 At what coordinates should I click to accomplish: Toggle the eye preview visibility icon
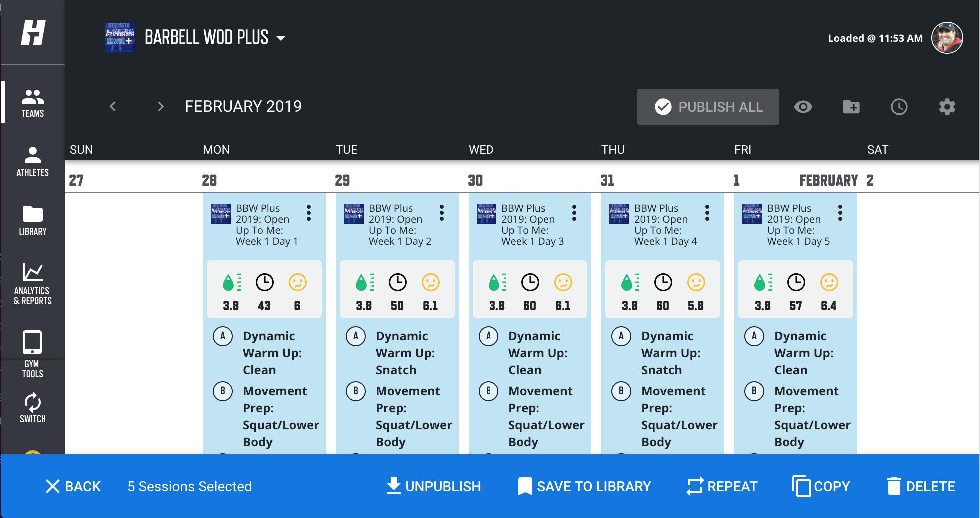tap(803, 107)
